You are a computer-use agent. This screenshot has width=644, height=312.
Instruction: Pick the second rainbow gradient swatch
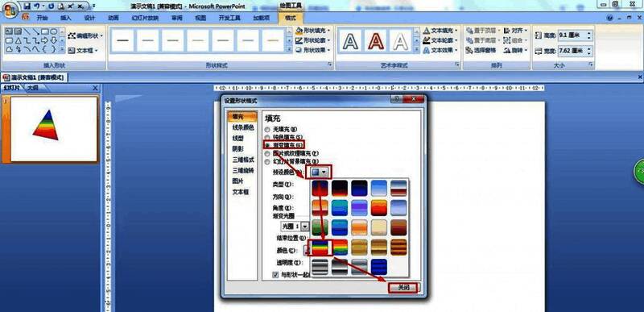coord(340,248)
